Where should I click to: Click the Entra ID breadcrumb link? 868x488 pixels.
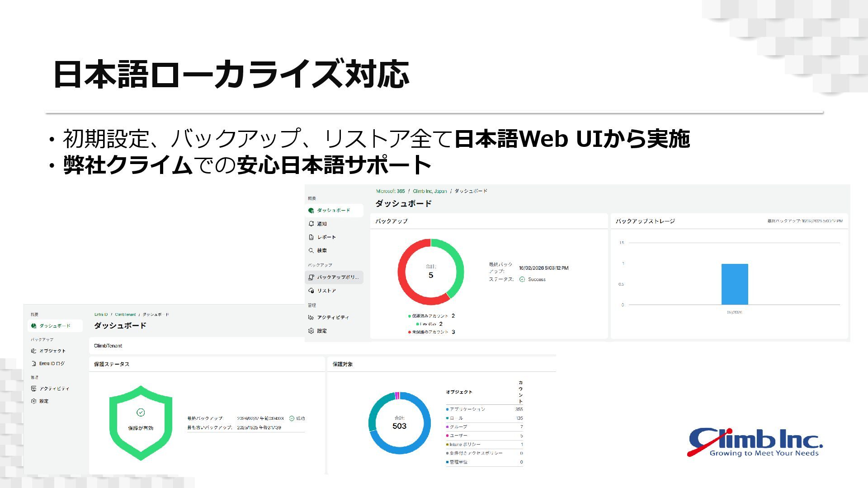[101, 314]
